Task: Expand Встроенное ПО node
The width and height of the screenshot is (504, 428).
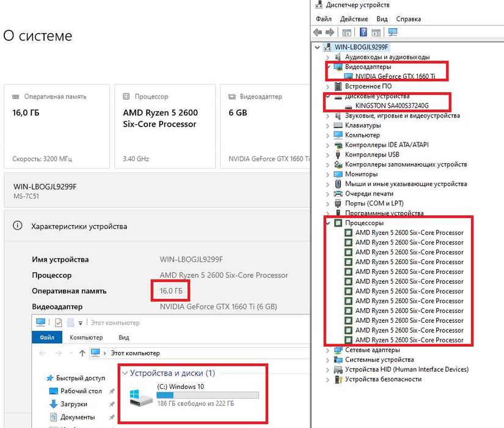Action: (327, 87)
